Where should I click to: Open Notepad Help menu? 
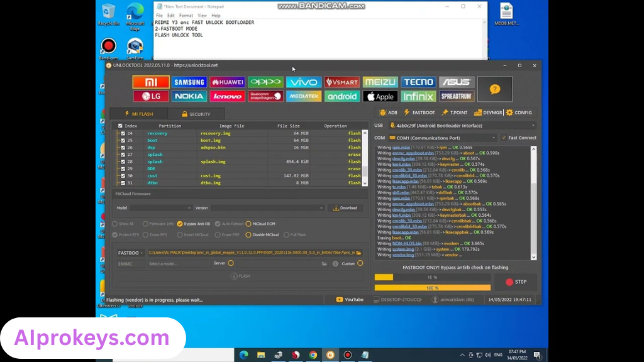tap(216, 16)
